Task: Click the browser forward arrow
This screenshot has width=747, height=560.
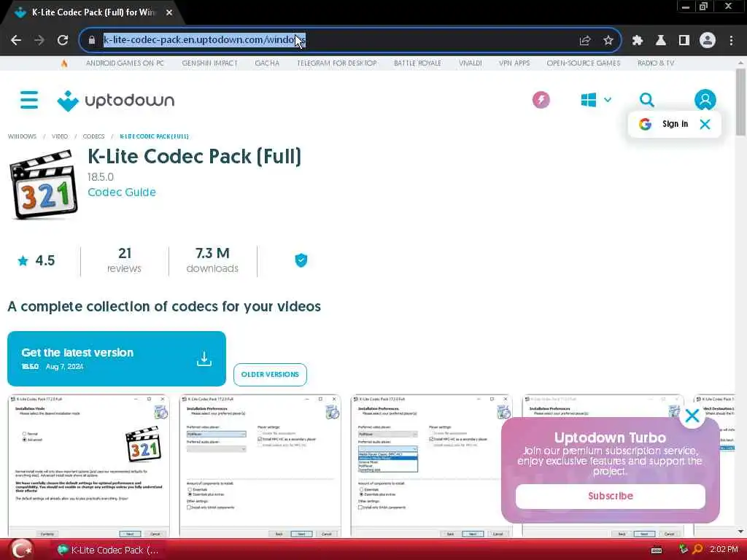Action: [39, 40]
